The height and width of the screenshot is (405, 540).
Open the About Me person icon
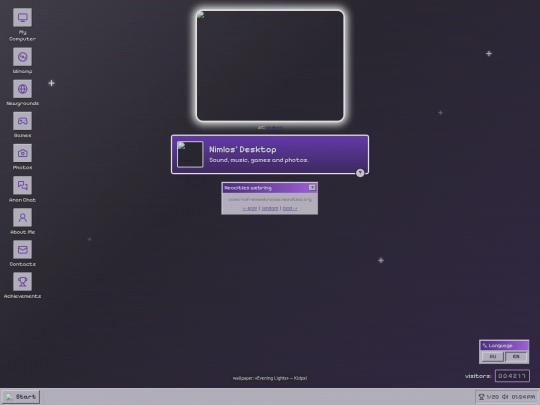point(22,217)
